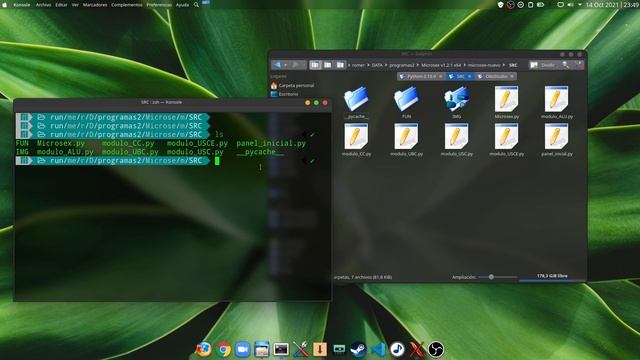Screen dimensions: 640x360
Task: Open the music player dock icon
Action: (397, 349)
